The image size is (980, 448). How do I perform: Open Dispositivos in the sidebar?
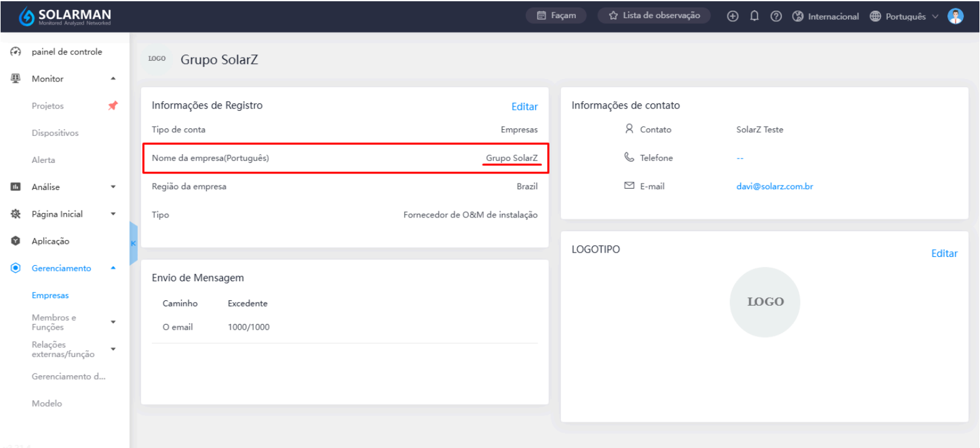click(55, 133)
